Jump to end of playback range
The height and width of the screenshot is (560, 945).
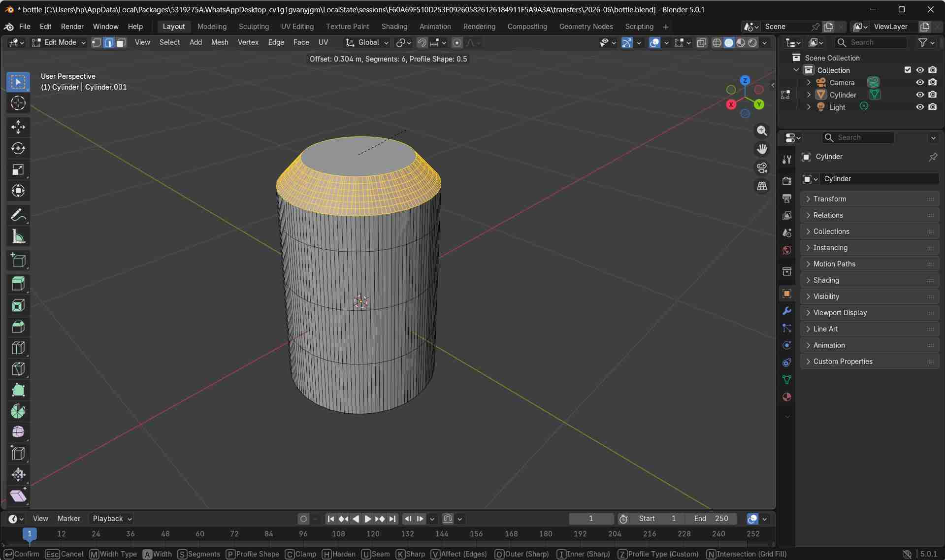click(x=392, y=519)
